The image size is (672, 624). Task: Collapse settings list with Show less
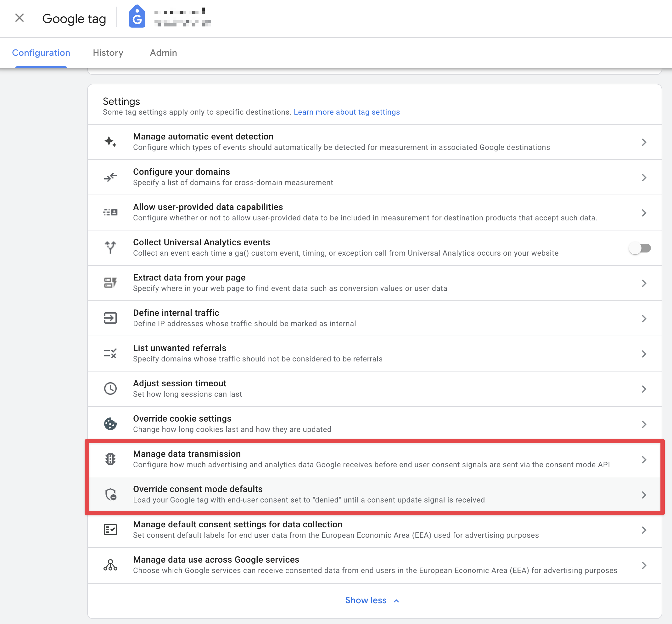pos(372,600)
